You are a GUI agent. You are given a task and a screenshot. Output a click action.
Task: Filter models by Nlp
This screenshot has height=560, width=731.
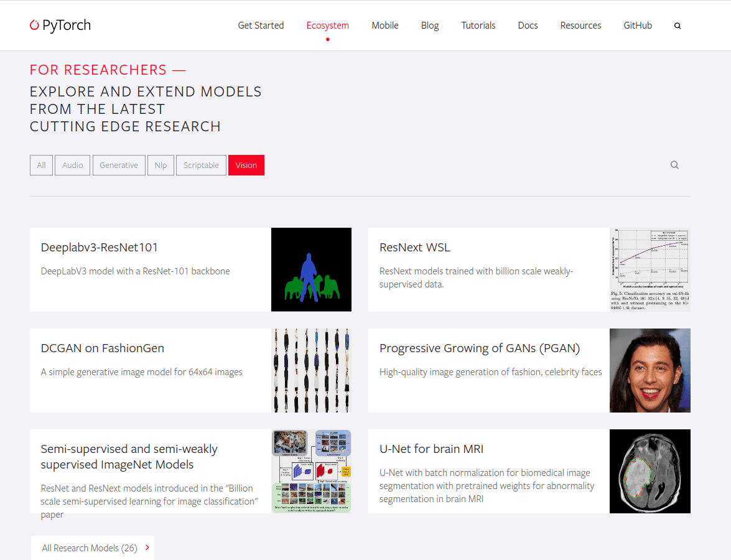161,165
